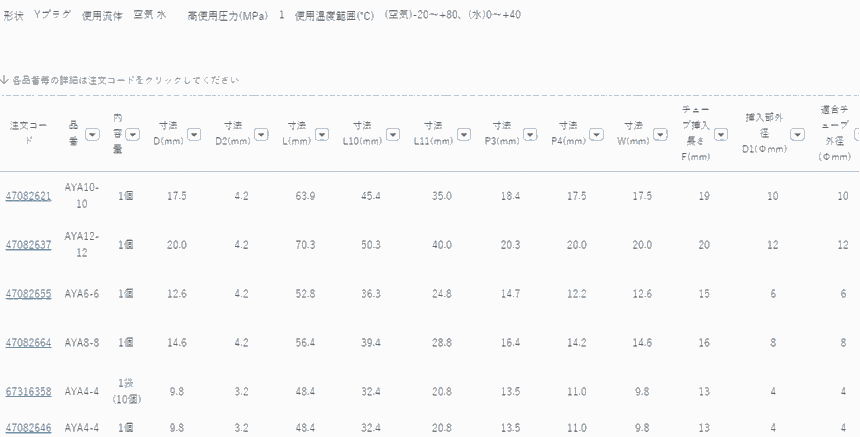
Task: Select order code 47082664 link
Action: (28, 343)
